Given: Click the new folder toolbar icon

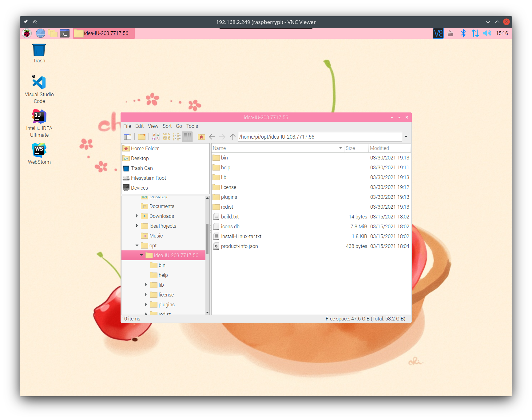Looking at the screenshot, I should [x=142, y=137].
